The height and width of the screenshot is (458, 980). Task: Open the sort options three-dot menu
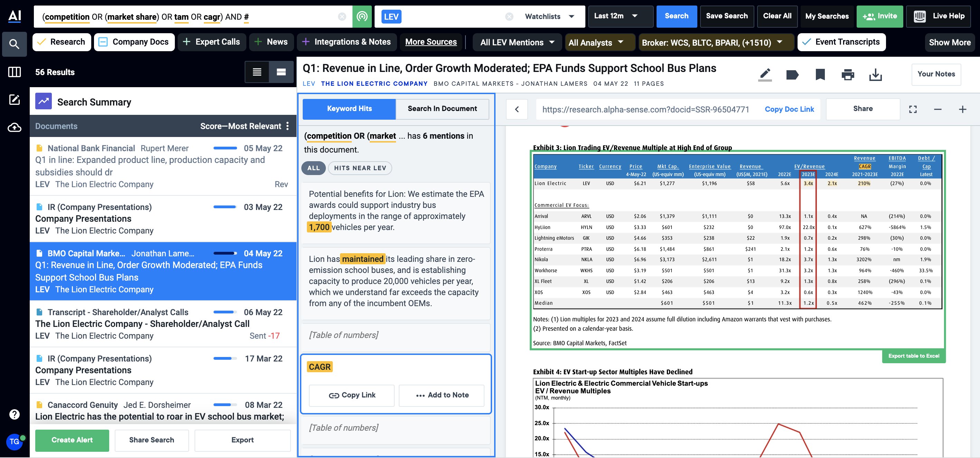tap(288, 126)
